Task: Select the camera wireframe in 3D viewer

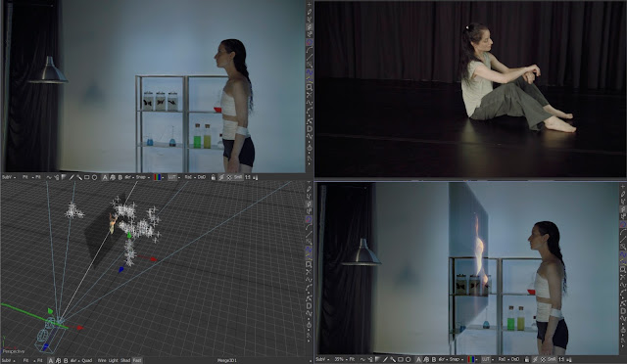Action: pyautogui.click(x=49, y=335)
